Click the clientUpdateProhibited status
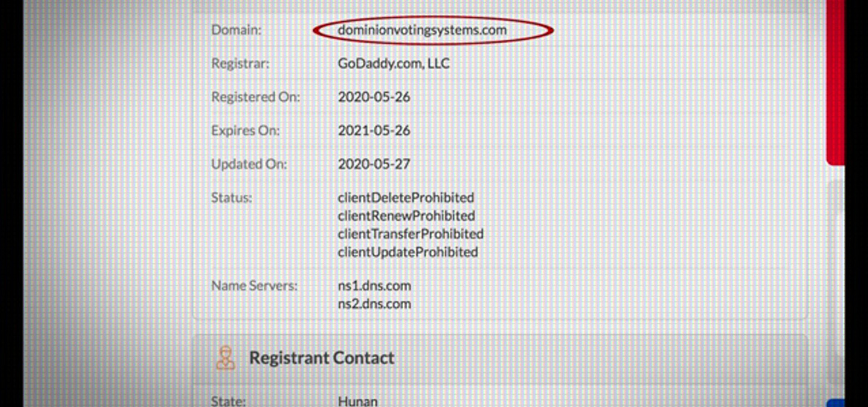 [408, 252]
